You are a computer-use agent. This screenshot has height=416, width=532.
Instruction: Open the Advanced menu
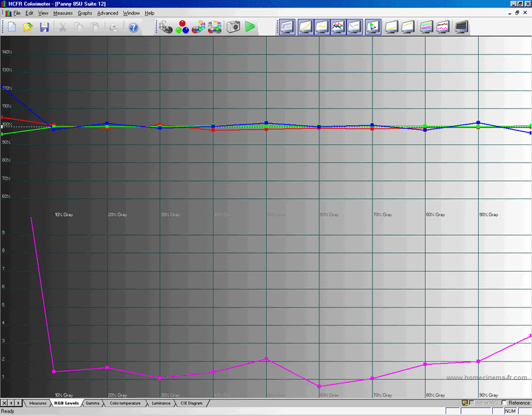point(108,13)
